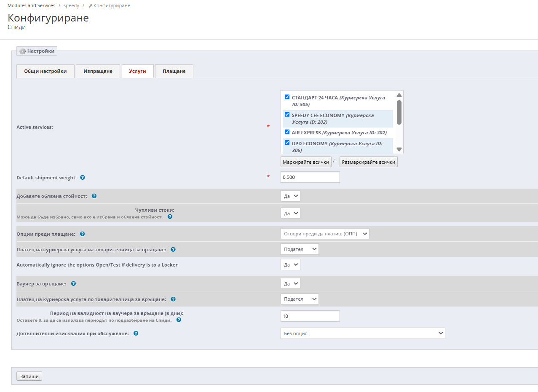Open Ваучер за връщане dropdown
The height and width of the screenshot is (392, 538).
click(290, 284)
